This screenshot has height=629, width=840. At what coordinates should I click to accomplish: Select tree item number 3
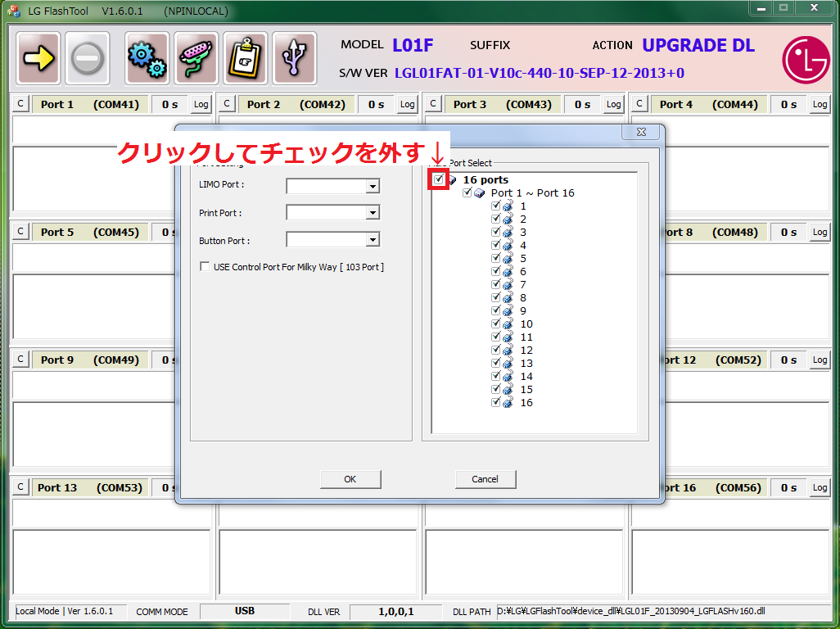(x=523, y=233)
